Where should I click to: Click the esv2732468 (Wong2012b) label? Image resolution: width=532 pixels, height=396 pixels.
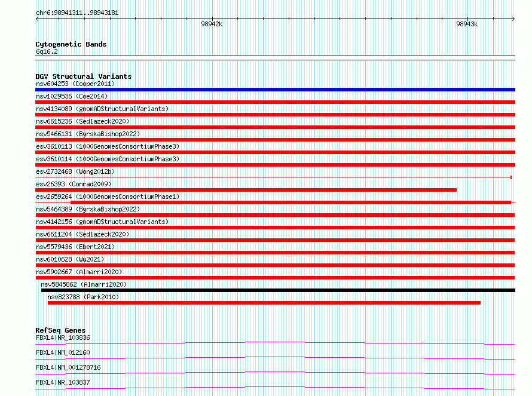coord(75,171)
